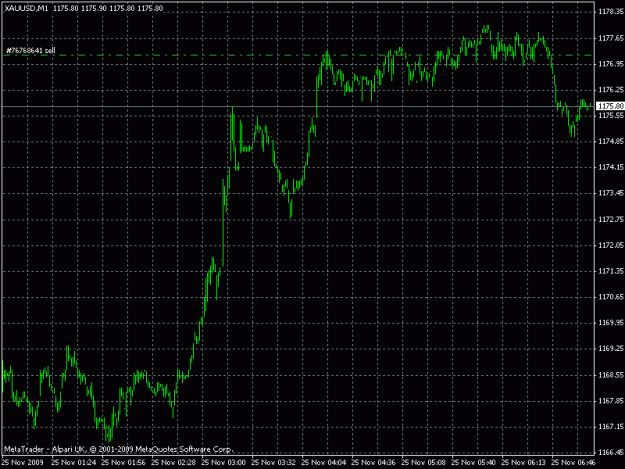Screen dimensions: 625x469
Task: Select price level 1176.25 on axis
Action: pos(611,90)
